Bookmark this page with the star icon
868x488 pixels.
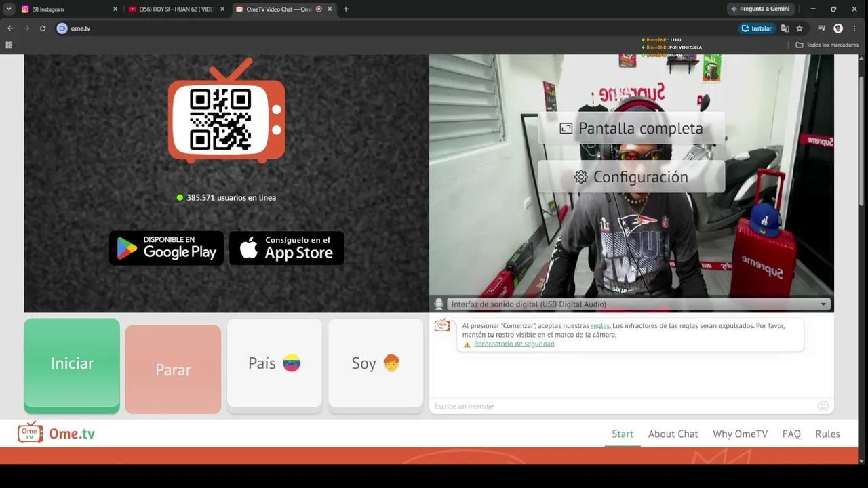[800, 28]
